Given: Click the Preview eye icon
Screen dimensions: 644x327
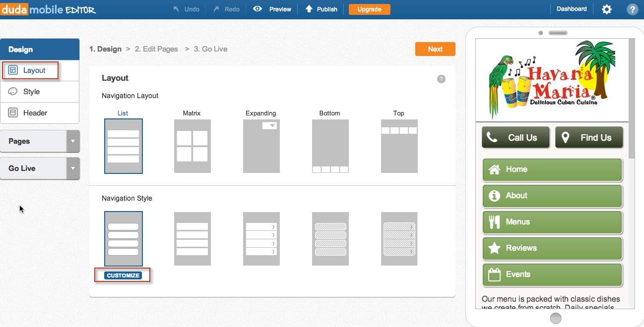Looking at the screenshot, I should 258,9.
